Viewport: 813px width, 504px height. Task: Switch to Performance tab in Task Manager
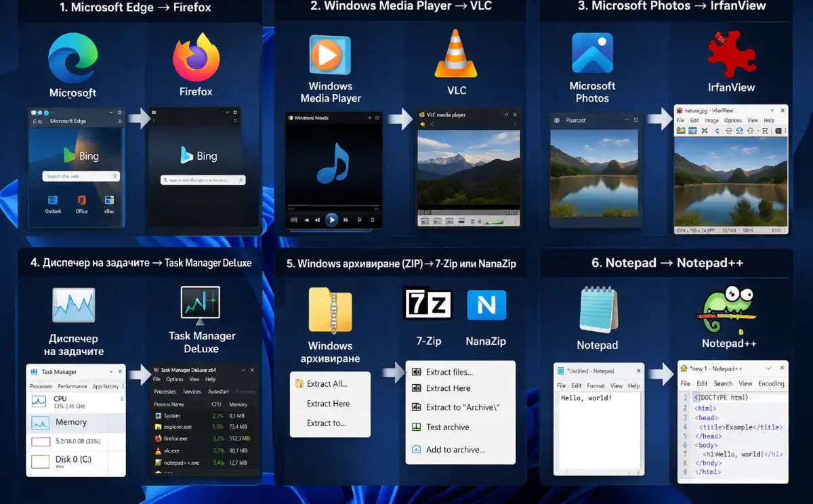pyautogui.click(x=72, y=386)
